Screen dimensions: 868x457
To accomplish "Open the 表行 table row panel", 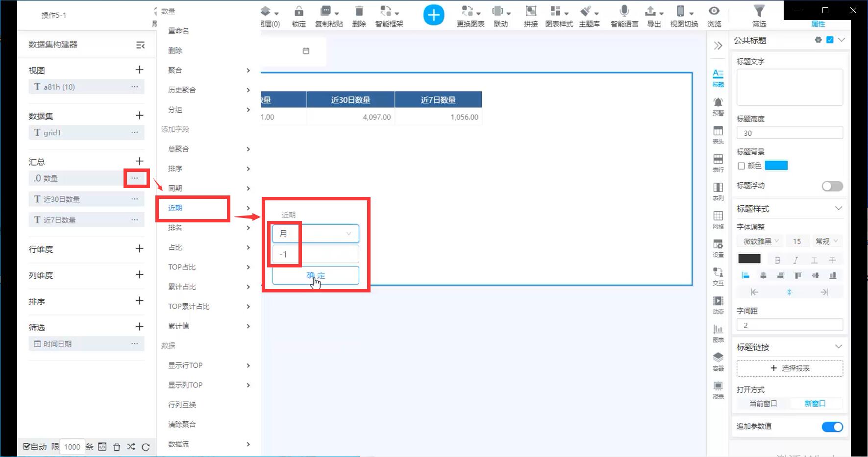I will [x=718, y=163].
